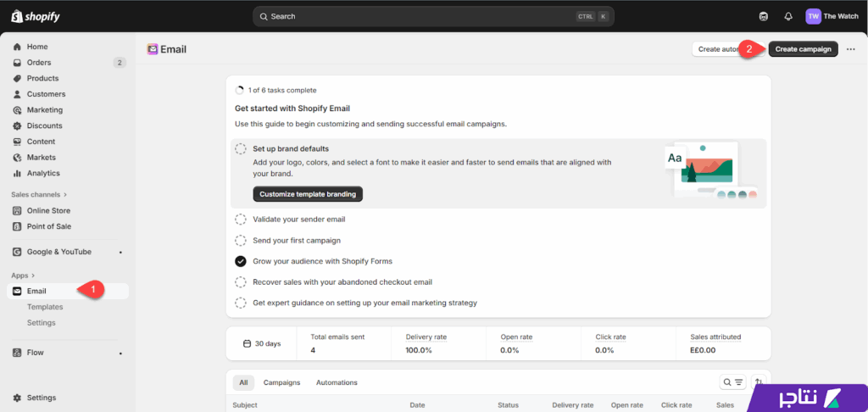Toggle the Send your first campaign task circle
The height and width of the screenshot is (412, 868).
(241, 240)
